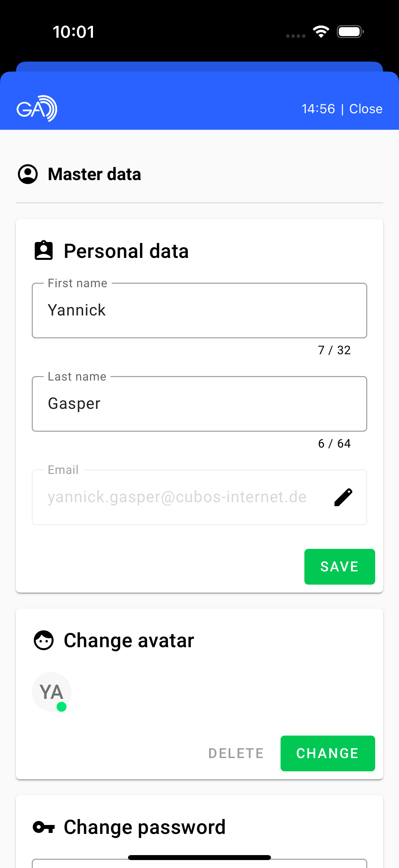Focus the Last name field
The image size is (399, 868).
(199, 404)
